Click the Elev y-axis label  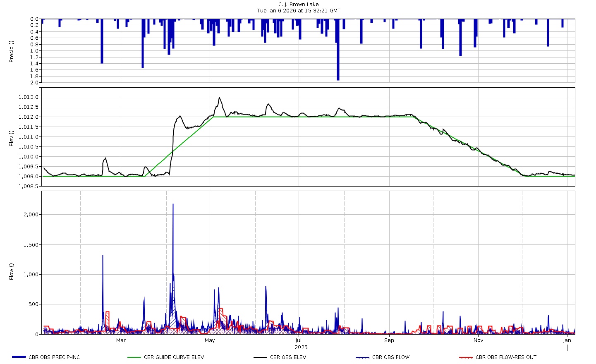tap(12, 138)
